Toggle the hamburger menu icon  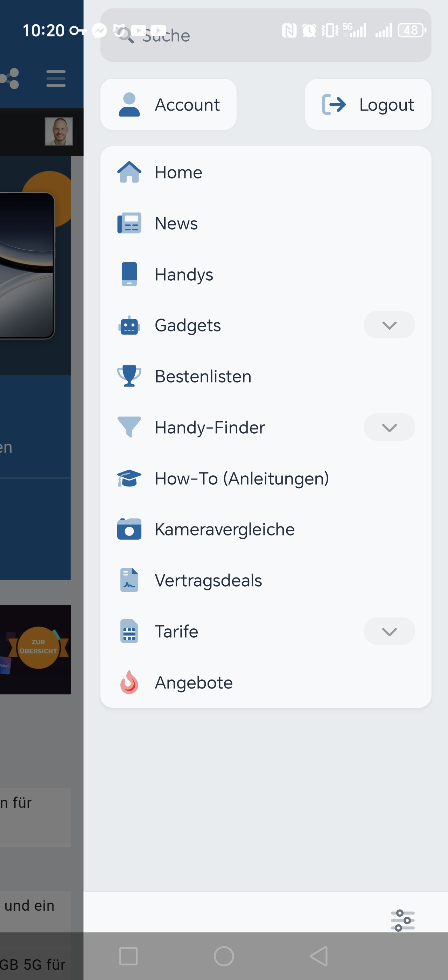pos(56,78)
